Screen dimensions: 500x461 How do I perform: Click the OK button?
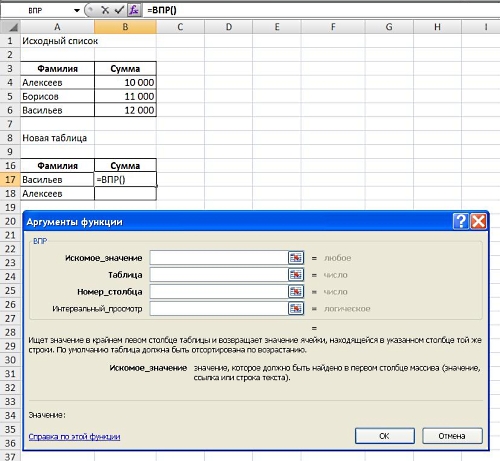pyautogui.click(x=385, y=436)
